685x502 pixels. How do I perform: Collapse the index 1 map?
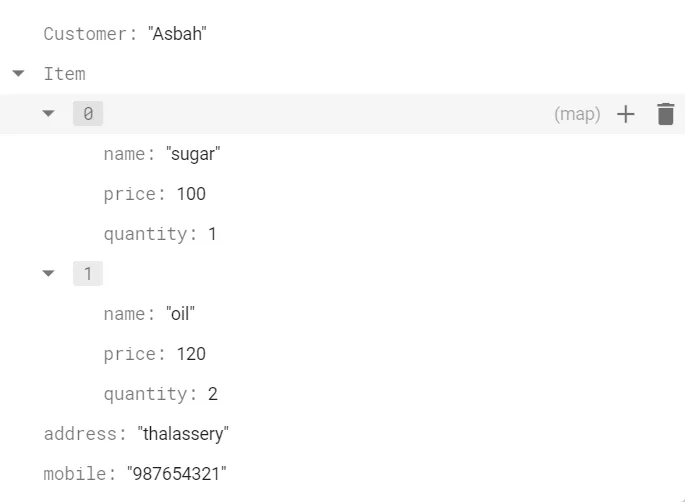(x=48, y=274)
